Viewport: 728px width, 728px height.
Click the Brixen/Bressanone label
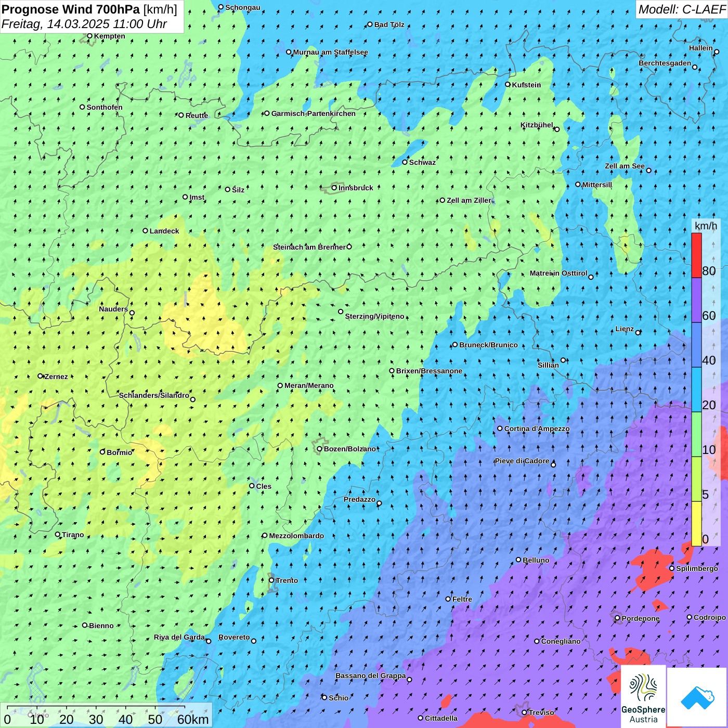point(429,371)
